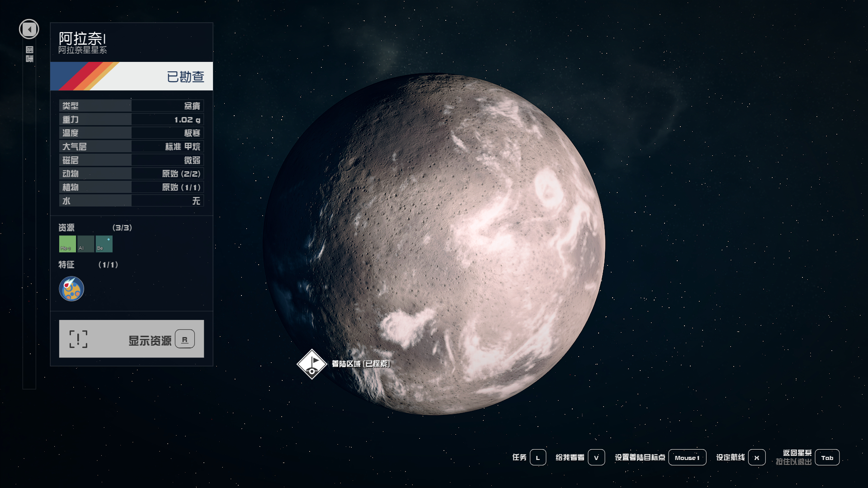Click the 大气层 标准 甲烷 row
868x488 pixels.
tap(132, 146)
